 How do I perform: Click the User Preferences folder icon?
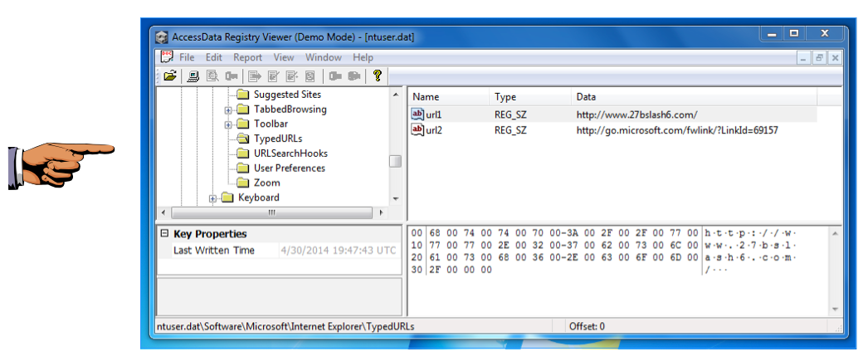tap(243, 168)
